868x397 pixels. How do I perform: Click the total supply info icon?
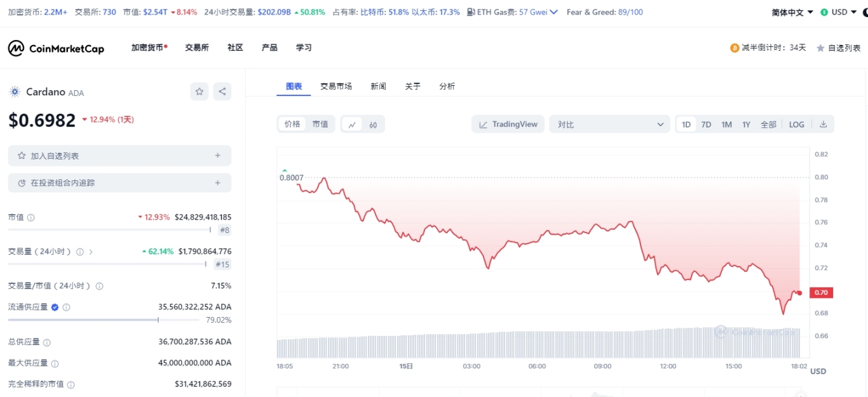(46, 342)
